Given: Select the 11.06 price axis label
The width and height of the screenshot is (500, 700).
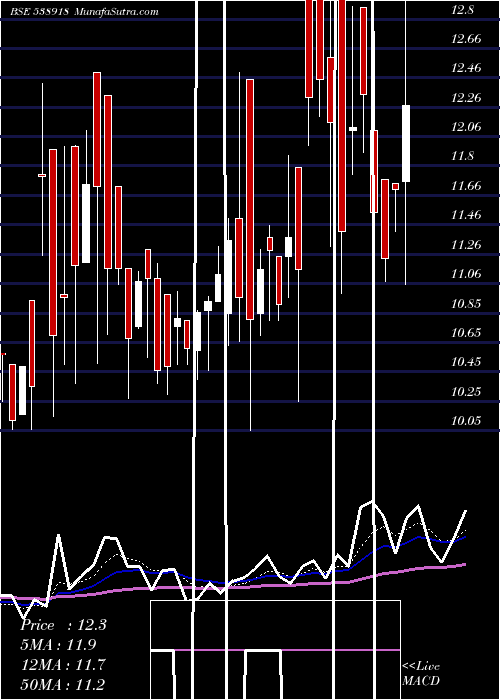Looking at the screenshot, I should tap(466, 274).
